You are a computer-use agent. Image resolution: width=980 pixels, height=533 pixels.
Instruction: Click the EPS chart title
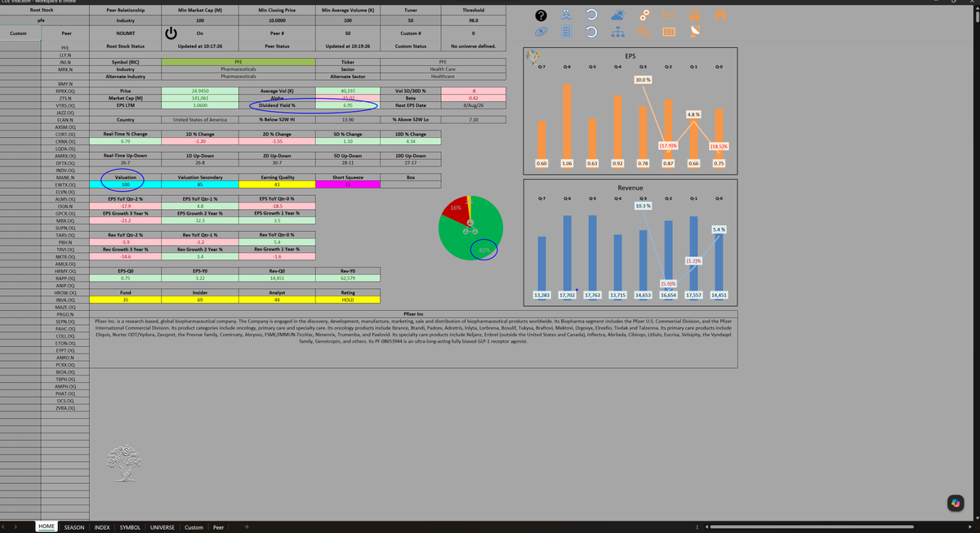[x=630, y=56]
